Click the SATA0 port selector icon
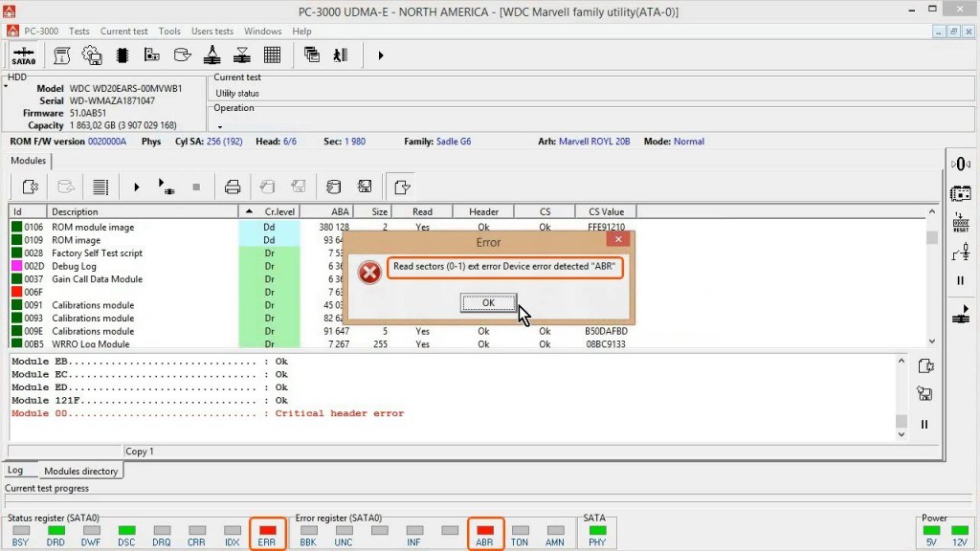Viewport: 980px width, 551px height. 24,55
